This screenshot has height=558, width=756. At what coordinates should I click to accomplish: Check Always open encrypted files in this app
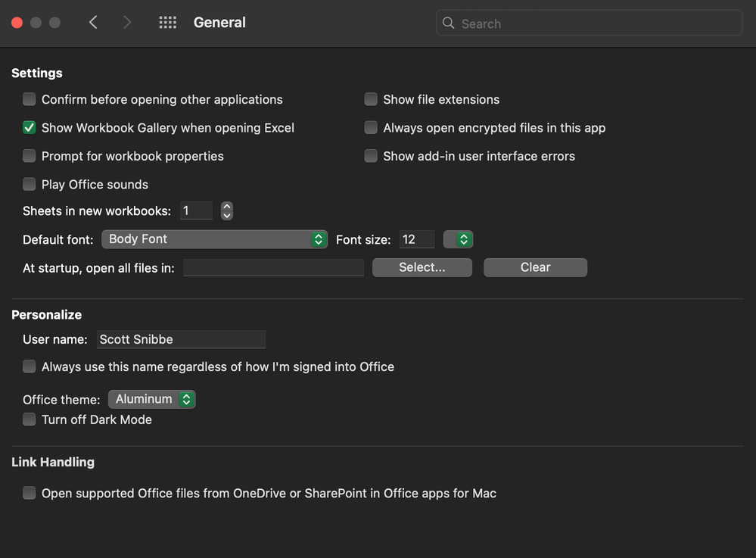click(371, 128)
